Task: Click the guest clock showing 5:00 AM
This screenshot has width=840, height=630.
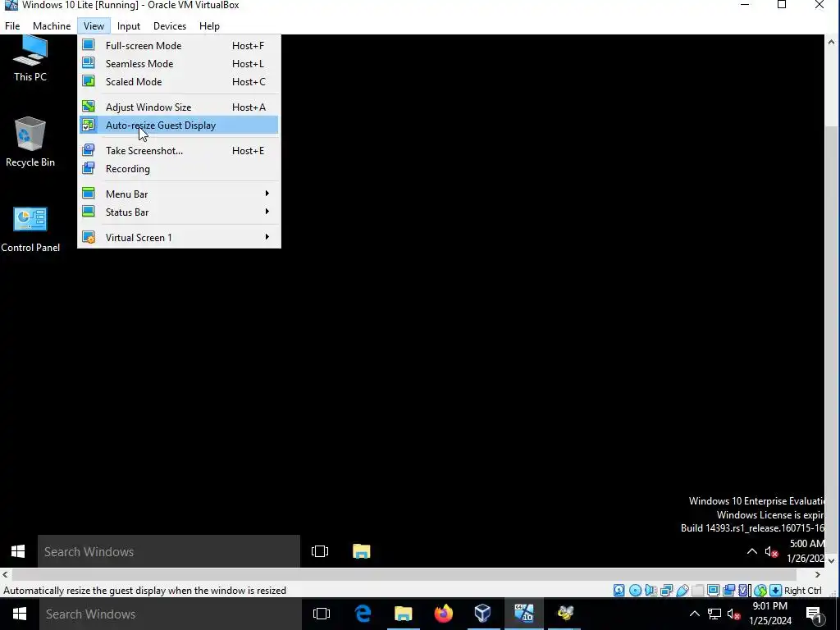Action: tap(806, 550)
